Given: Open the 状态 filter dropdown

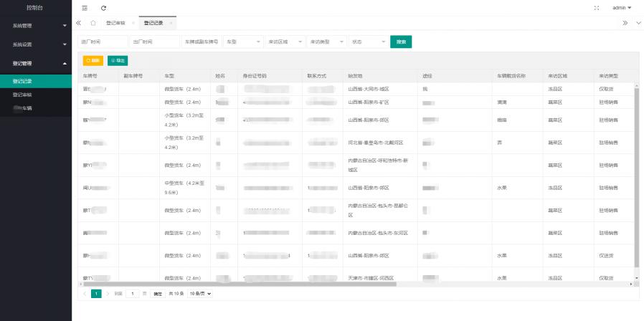Looking at the screenshot, I should click(367, 42).
